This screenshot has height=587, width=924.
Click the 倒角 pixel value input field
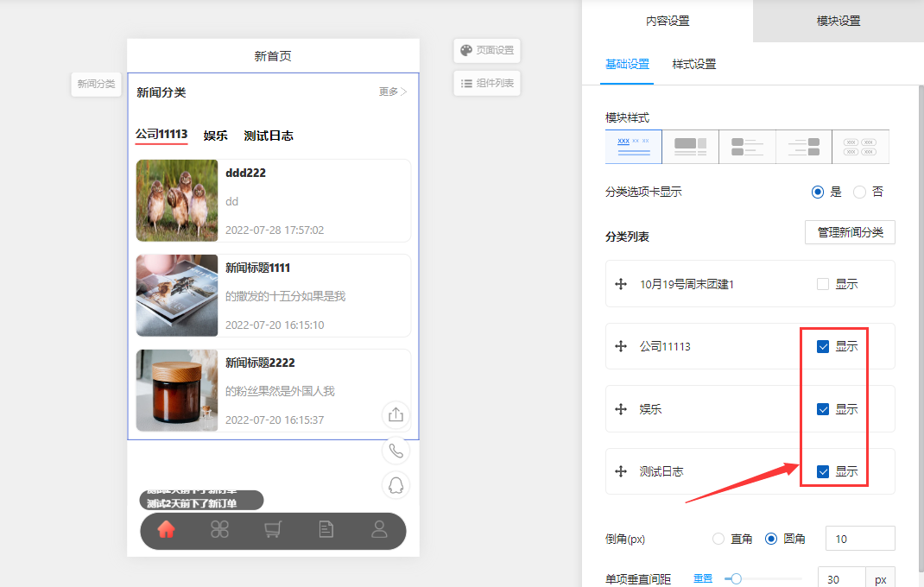coord(860,539)
